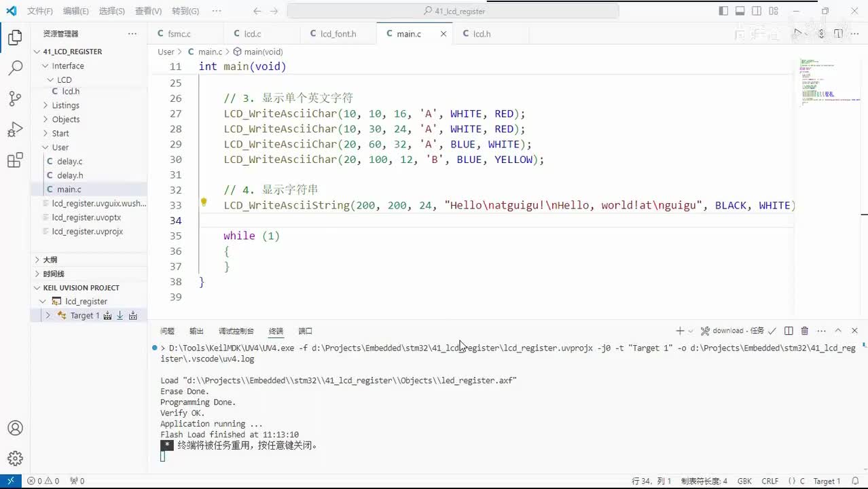Screen dimensions: 868x489
Task: Open the 文件(F) menu
Action: 40,11
